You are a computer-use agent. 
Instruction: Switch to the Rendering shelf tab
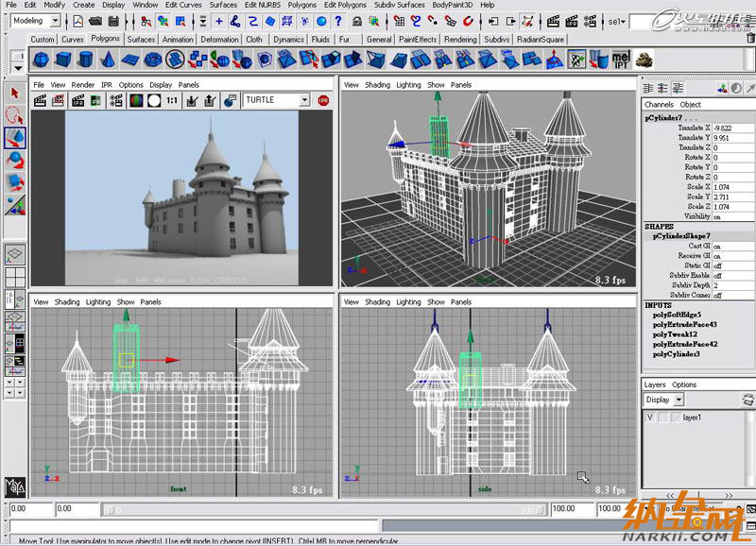tap(460, 40)
